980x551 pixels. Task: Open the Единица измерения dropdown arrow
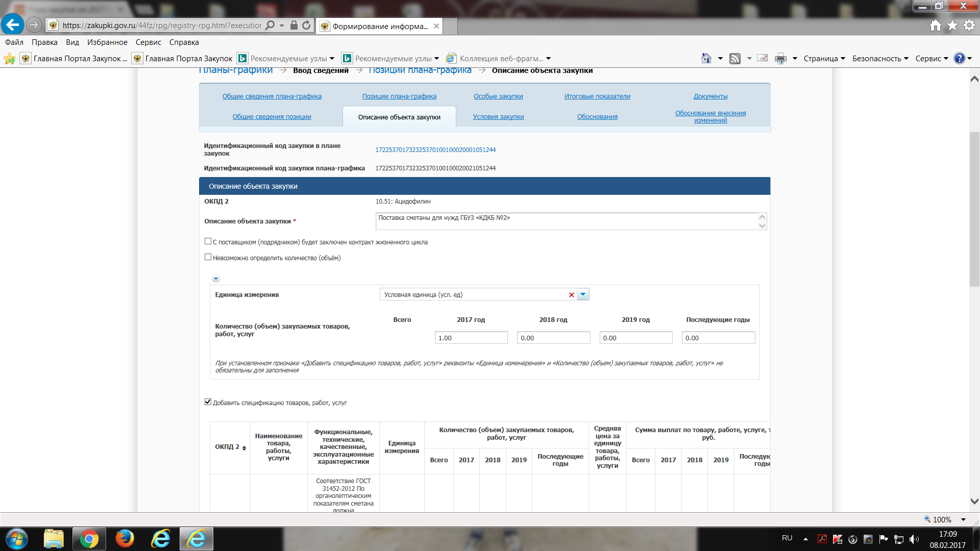(x=583, y=294)
